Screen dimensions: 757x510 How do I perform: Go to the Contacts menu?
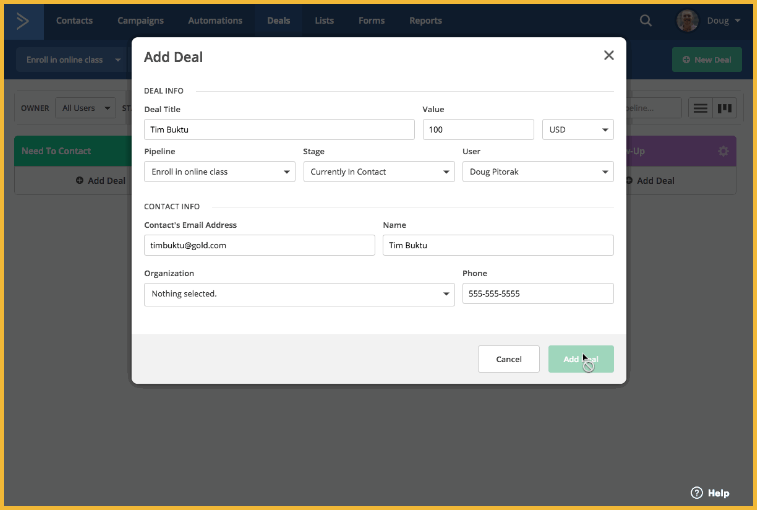click(x=75, y=21)
